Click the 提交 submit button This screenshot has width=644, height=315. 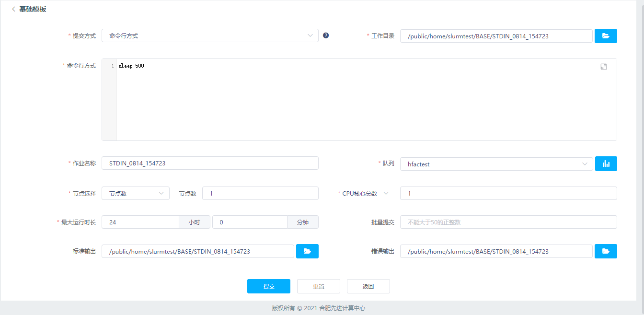268,286
